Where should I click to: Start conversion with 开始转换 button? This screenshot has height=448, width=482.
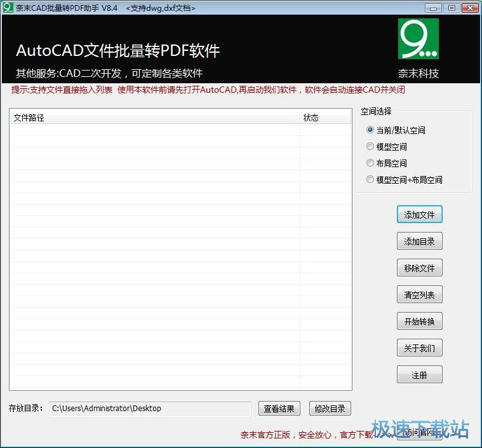(419, 322)
